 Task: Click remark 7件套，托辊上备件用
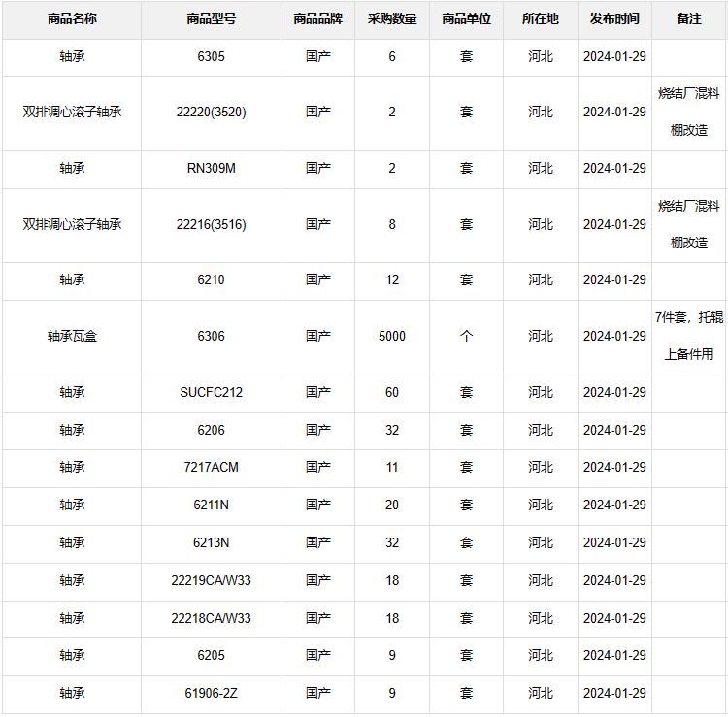(689, 337)
